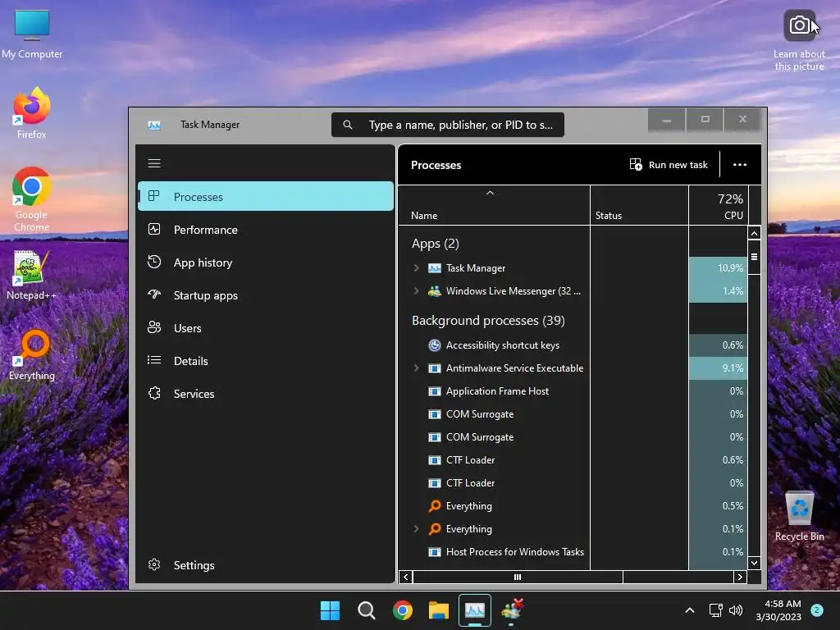
Task: Click the Background processes (39) heading
Action: coord(488,321)
